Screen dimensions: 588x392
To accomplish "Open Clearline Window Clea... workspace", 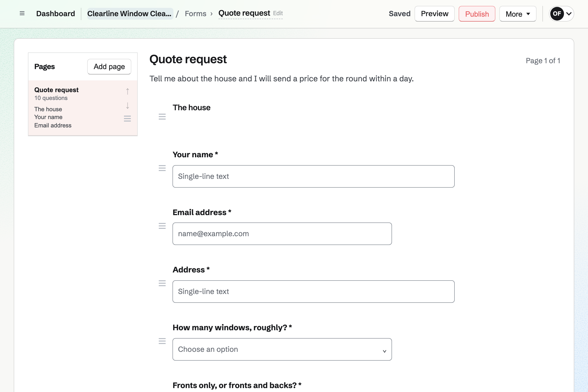I will (130, 13).
